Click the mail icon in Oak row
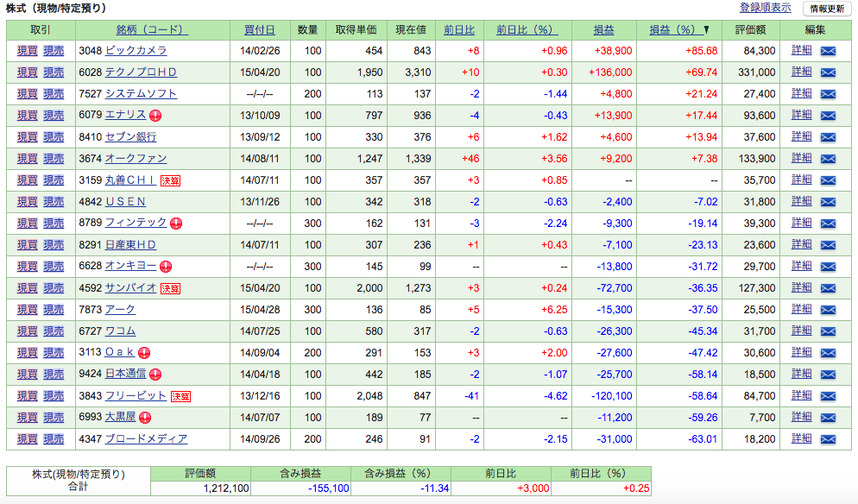 [828, 353]
